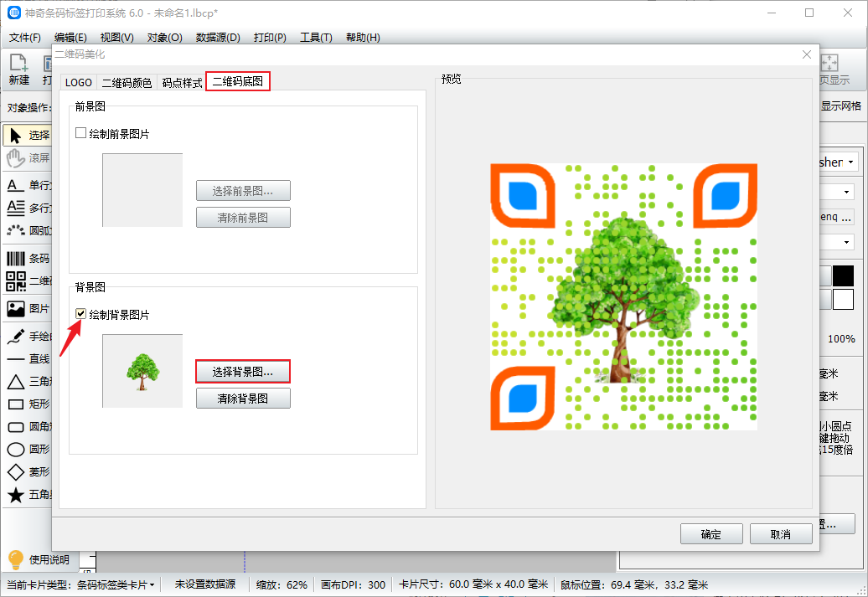Click the empty foreground image thumbnail
This screenshot has height=597, width=868.
pos(142,190)
